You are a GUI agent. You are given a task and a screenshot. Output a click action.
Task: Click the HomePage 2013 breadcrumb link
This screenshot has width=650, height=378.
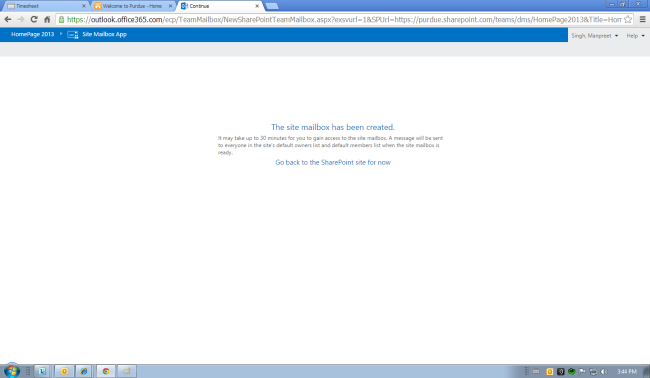click(x=32, y=34)
